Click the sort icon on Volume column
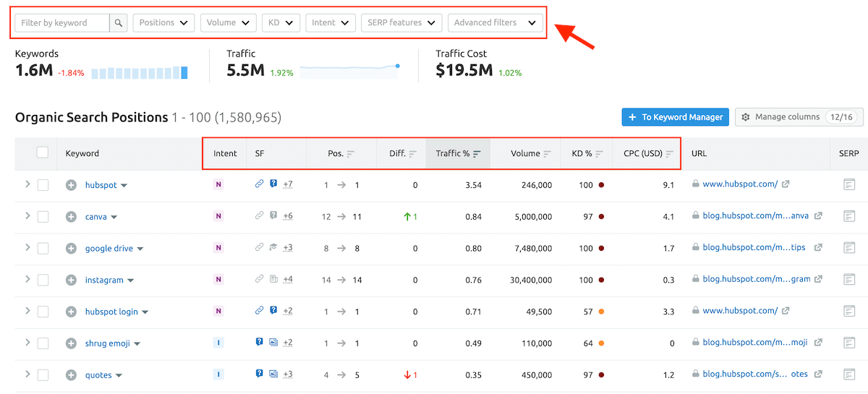 (x=548, y=154)
